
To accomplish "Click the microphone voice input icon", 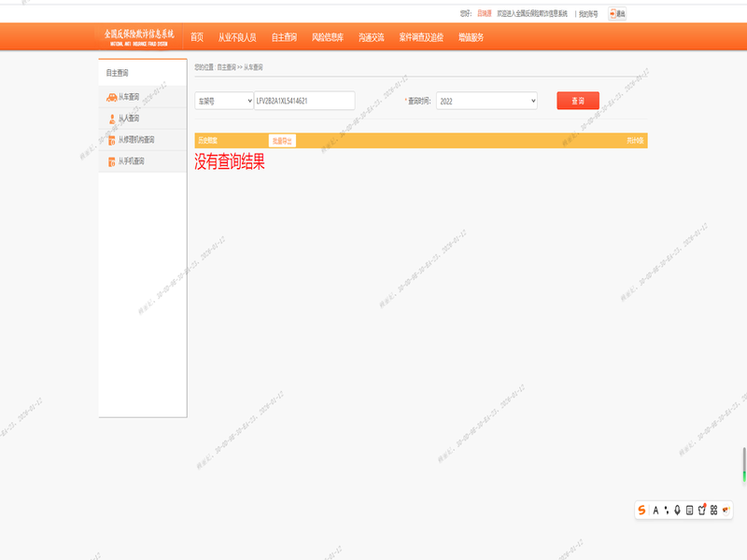I will [x=677, y=510].
